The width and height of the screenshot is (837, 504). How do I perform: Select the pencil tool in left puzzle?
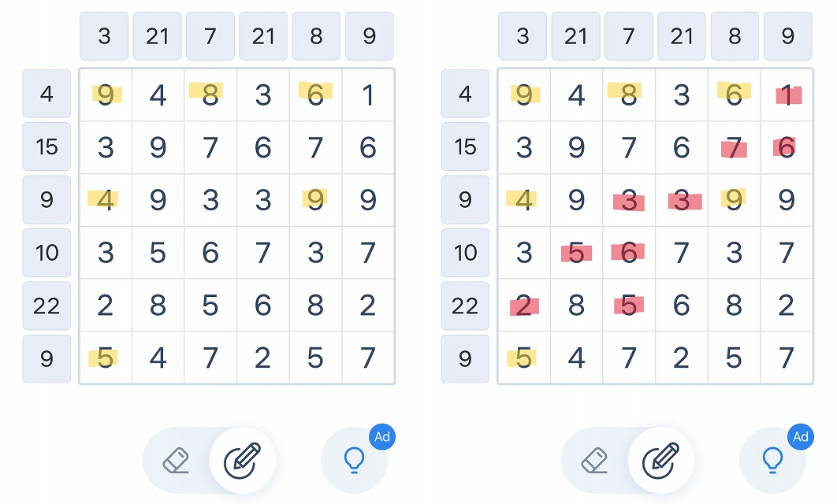click(x=242, y=460)
